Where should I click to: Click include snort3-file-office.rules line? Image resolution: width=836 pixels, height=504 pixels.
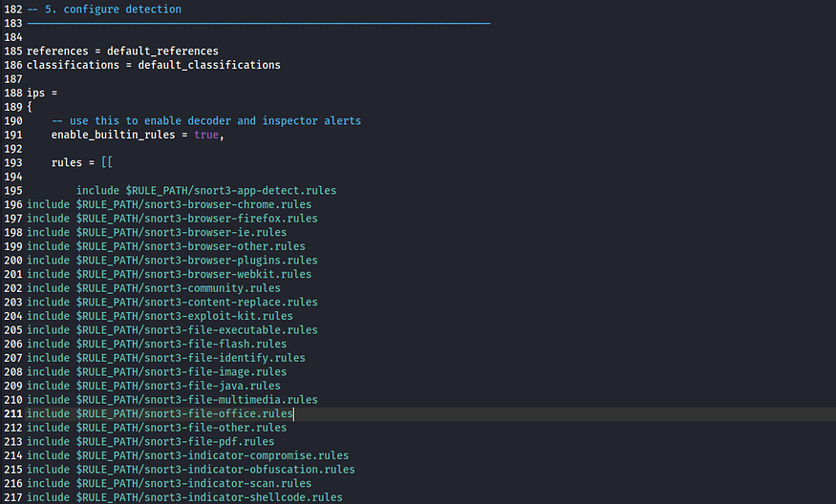click(x=160, y=413)
